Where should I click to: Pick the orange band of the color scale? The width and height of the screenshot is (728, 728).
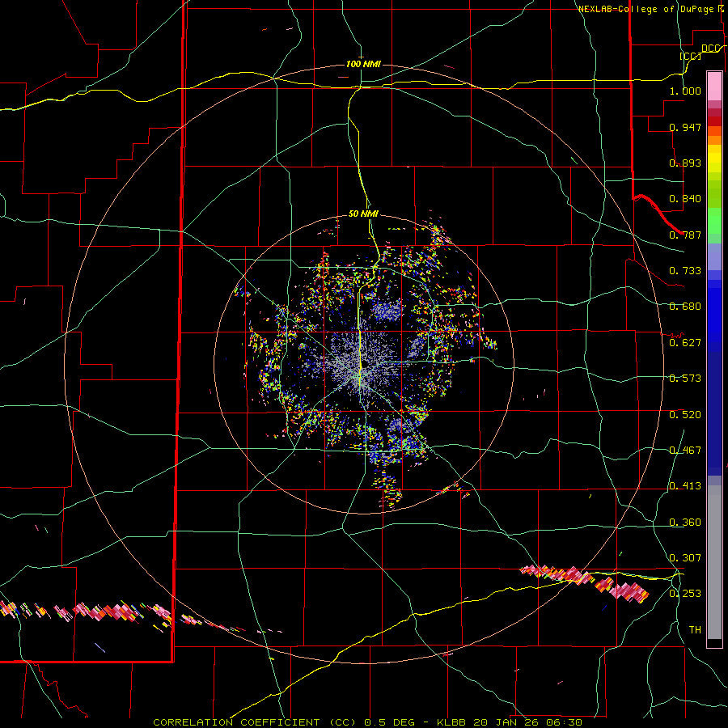pos(714,136)
